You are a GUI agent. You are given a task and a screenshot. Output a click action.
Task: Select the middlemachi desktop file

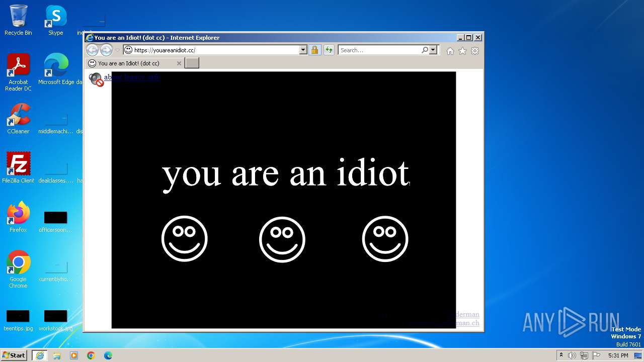tap(56, 123)
